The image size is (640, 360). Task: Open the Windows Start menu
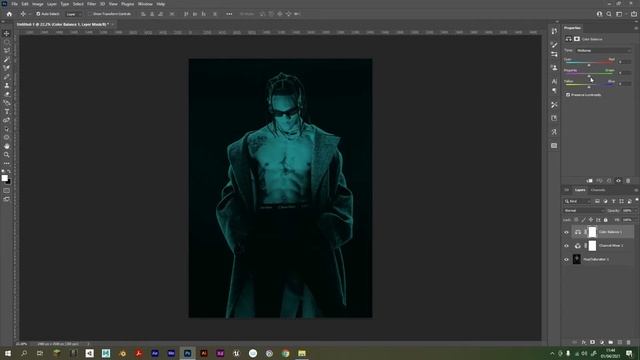click(x=7, y=353)
